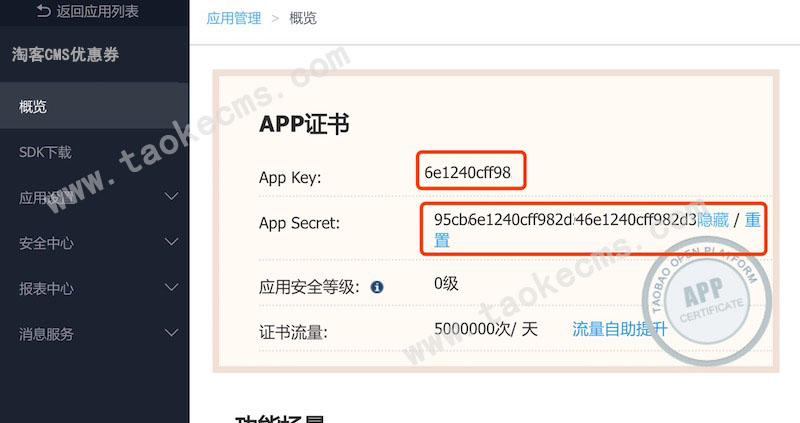This screenshot has width=800, height=423.
Task: Open the 安全中心 menu entry
Action: click(94, 243)
